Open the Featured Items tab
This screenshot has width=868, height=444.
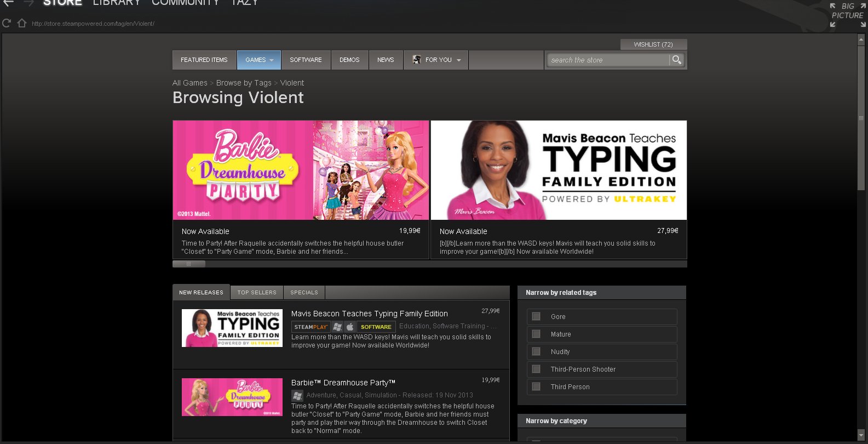[x=204, y=60]
